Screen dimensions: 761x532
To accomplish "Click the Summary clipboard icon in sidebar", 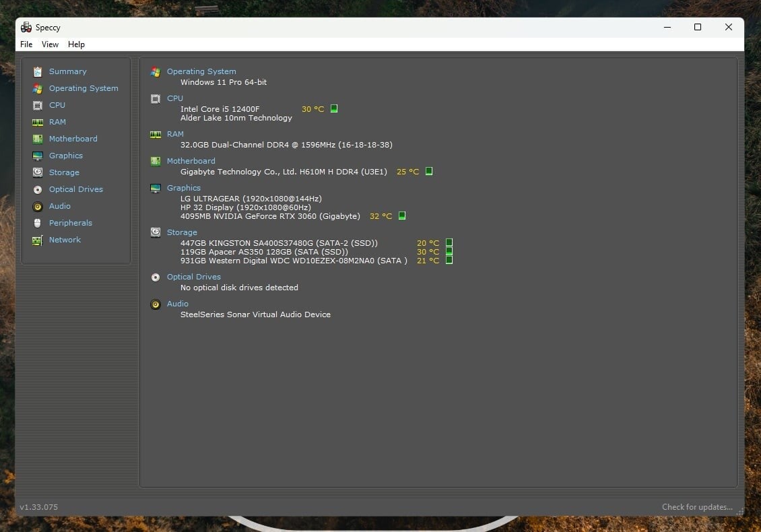I will coord(38,71).
